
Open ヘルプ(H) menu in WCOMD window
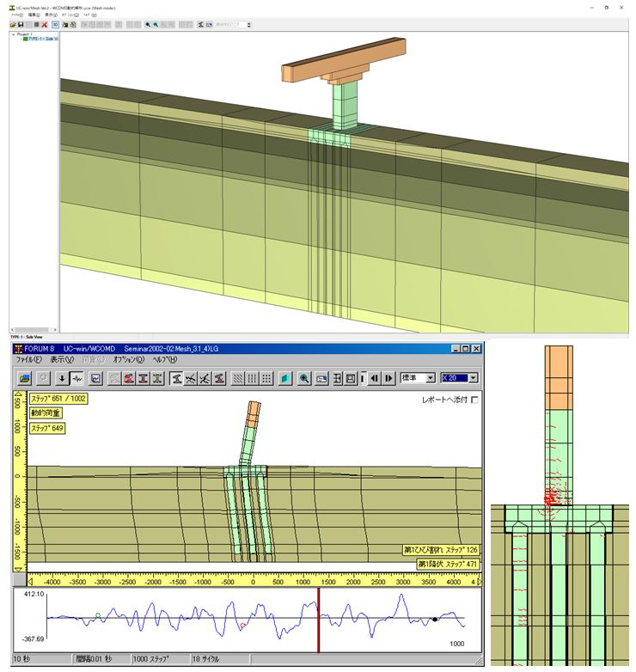(165, 359)
